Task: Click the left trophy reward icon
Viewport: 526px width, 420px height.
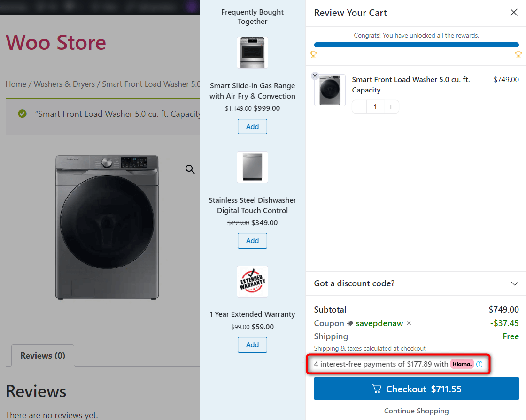Action: pos(314,55)
